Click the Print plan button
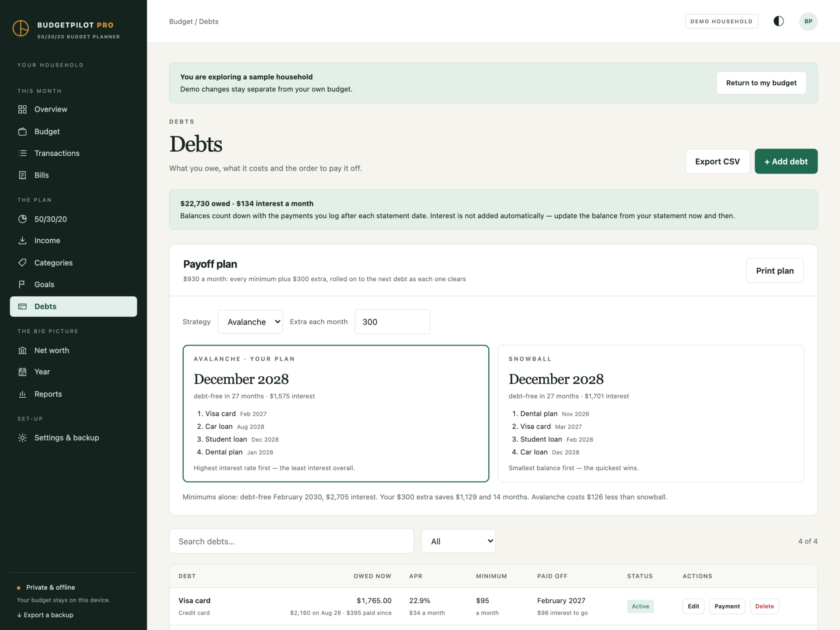Image resolution: width=840 pixels, height=630 pixels. coord(775,271)
